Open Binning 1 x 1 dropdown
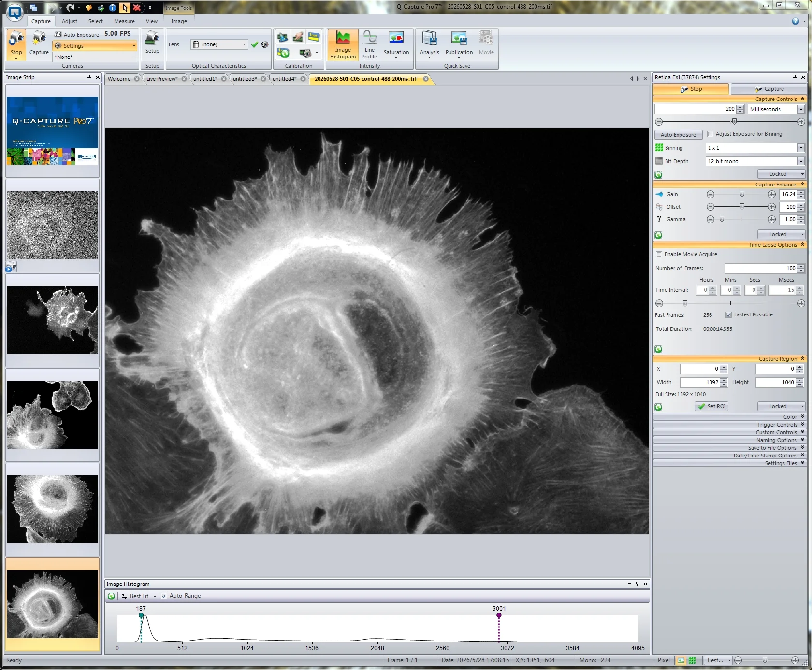Viewport: 812px width, 670px height. [801, 148]
